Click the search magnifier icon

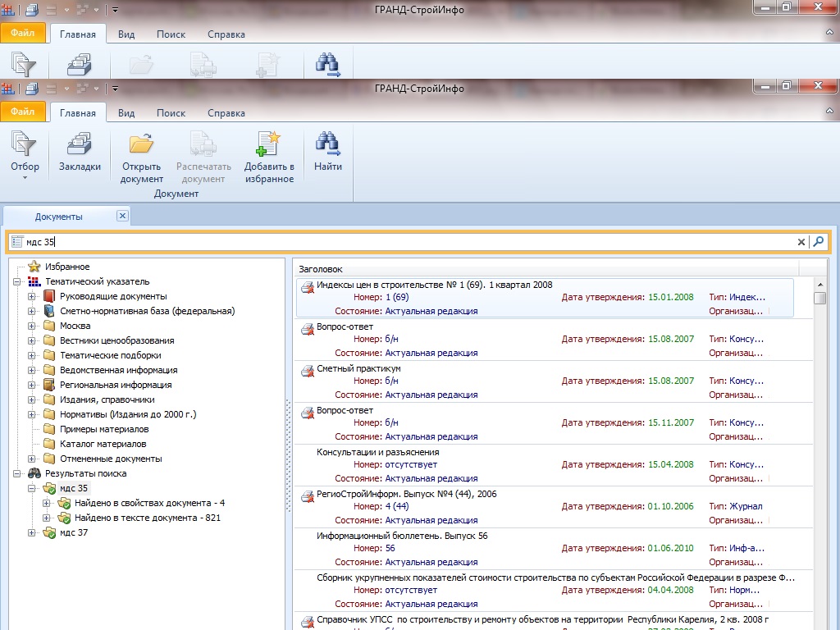[818, 242]
